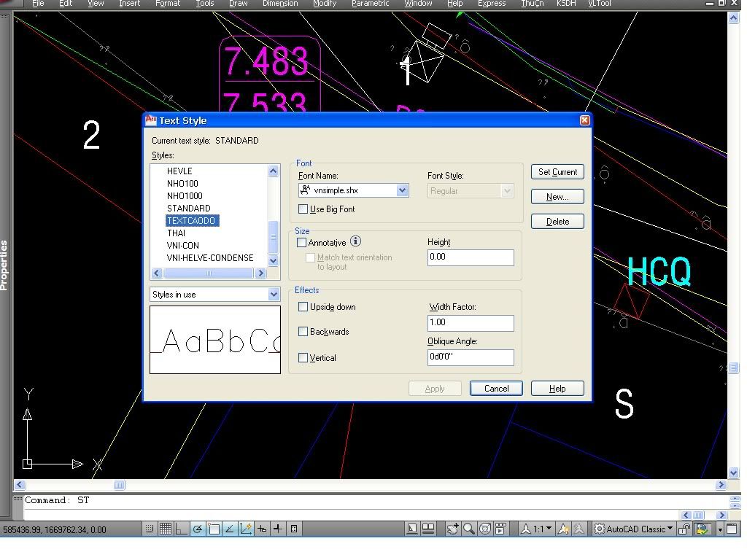Toggle Lineweight display icon
The image size is (747, 560).
278,529
